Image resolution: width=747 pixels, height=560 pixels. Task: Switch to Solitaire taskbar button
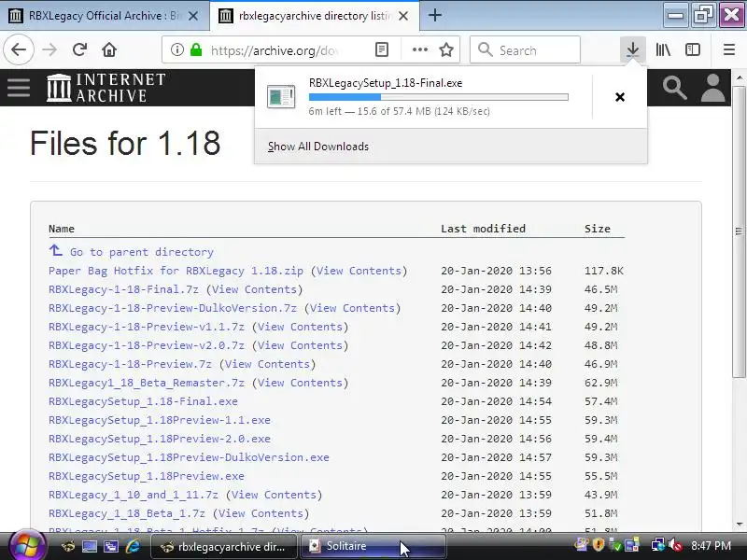tap(373, 546)
